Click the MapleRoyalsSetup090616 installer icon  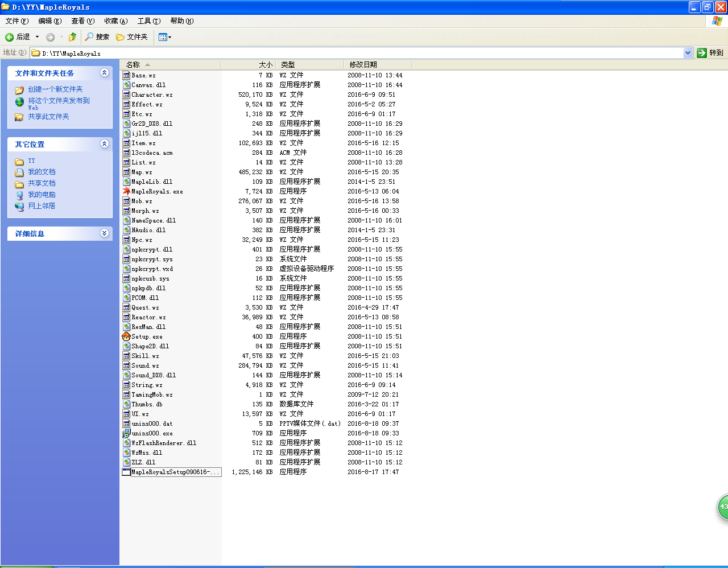pos(126,472)
